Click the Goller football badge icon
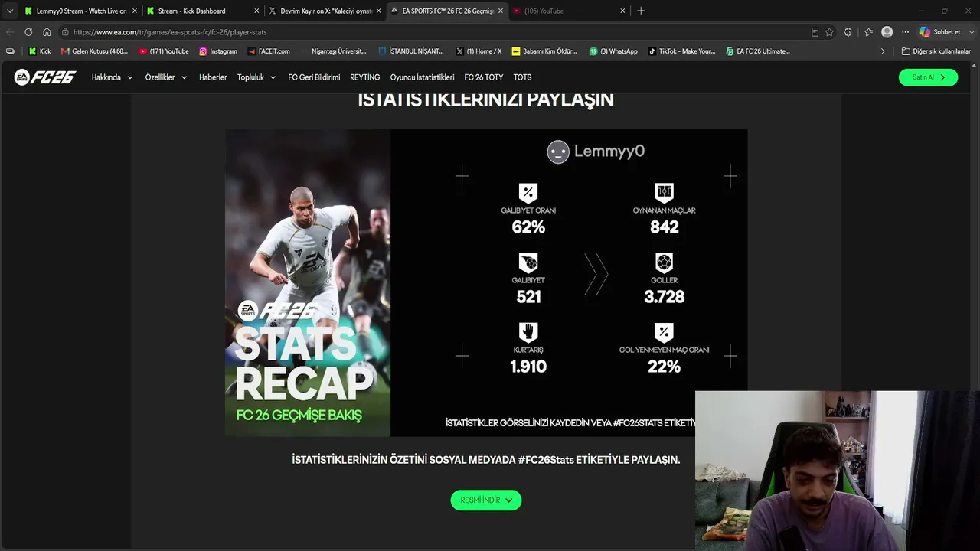The width and height of the screenshot is (980, 551). (664, 263)
